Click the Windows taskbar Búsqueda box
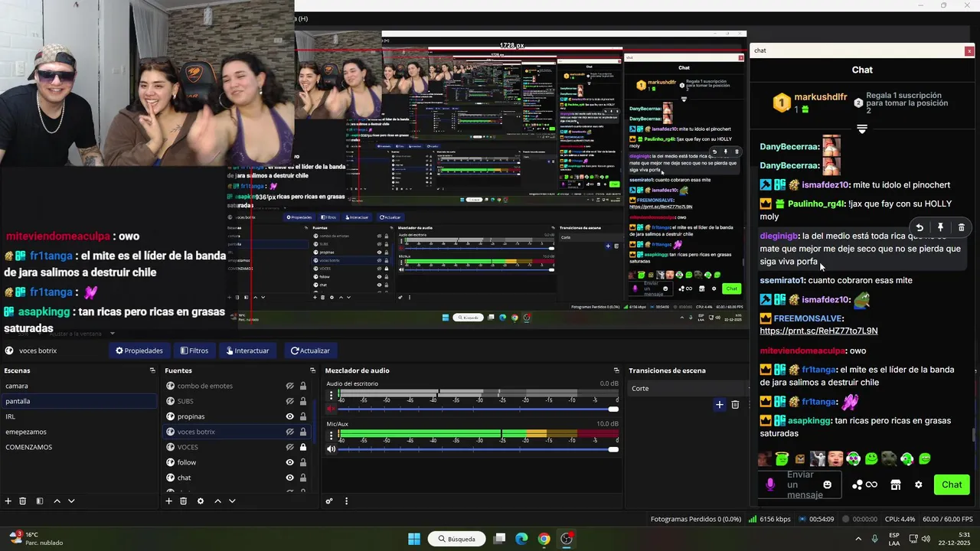 [457, 539]
